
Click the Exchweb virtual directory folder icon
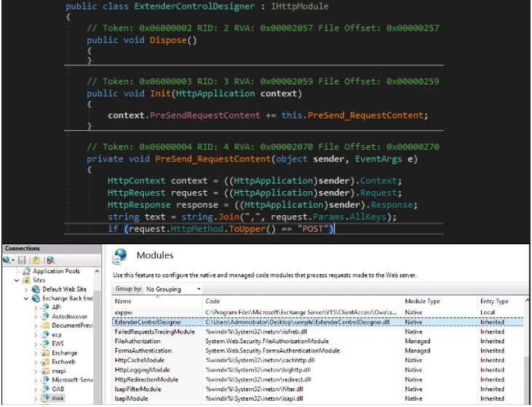(45, 362)
